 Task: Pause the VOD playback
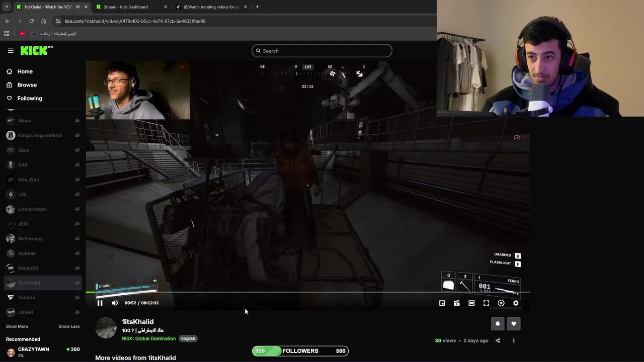(100, 303)
